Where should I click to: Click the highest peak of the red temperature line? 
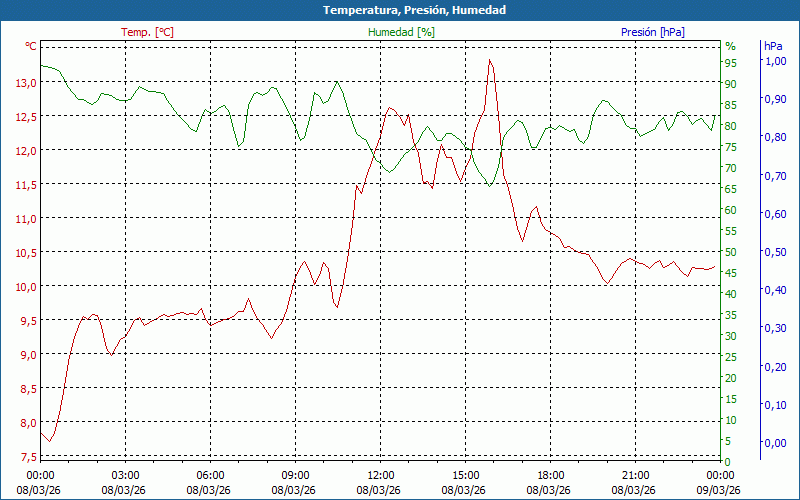click(489, 60)
